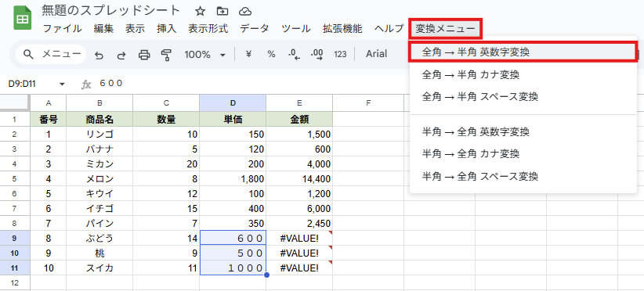
Task: Click the メニュー search box
Action: pos(51,54)
